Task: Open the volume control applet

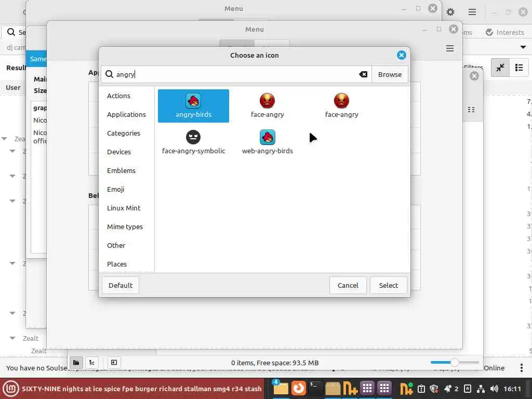Action: (494, 389)
